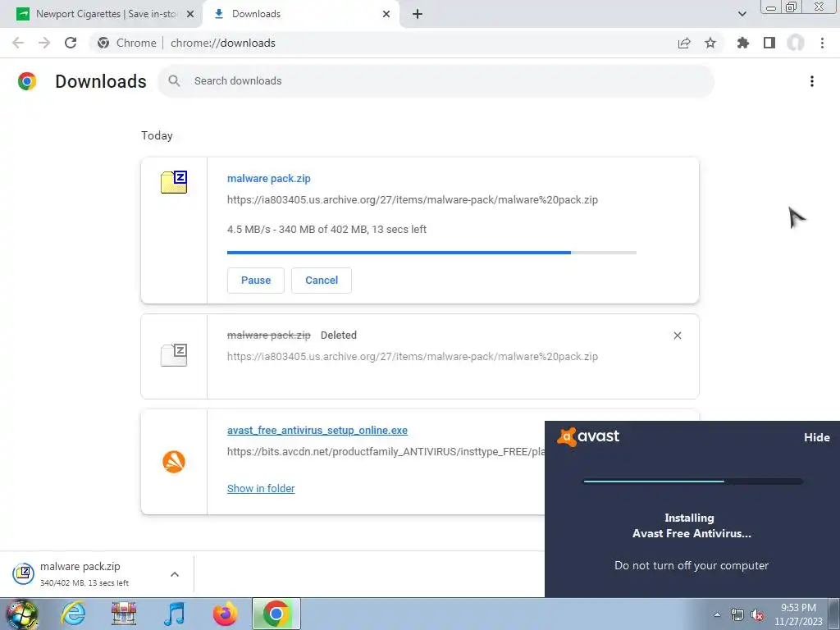Image resolution: width=840 pixels, height=630 pixels.
Task: Open the Downloads page more actions menu
Action: pos(811,81)
